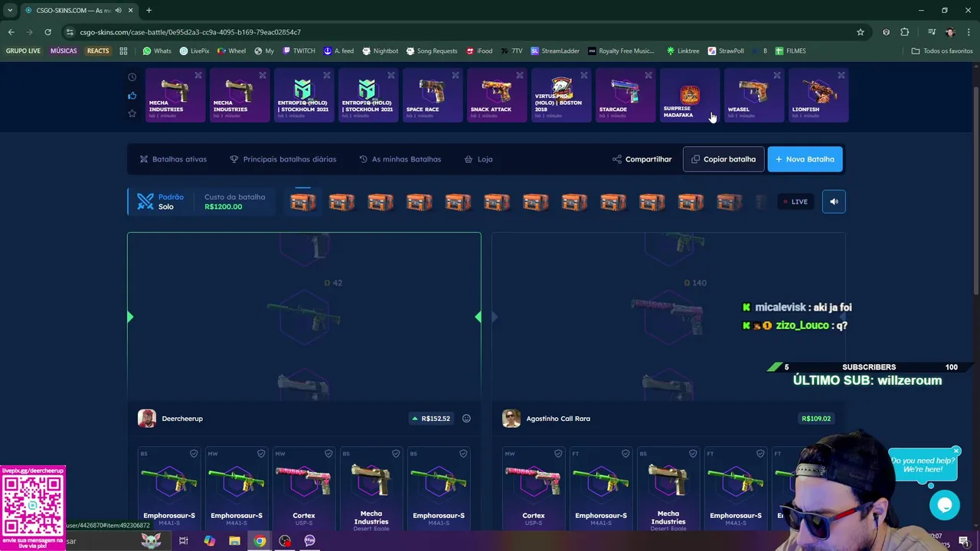
Task: Open a new browser tab
Action: [x=149, y=10]
